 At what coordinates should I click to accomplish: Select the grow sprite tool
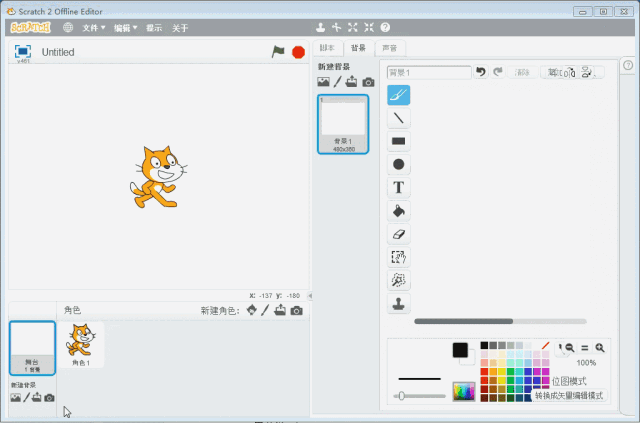pyautogui.click(x=353, y=27)
